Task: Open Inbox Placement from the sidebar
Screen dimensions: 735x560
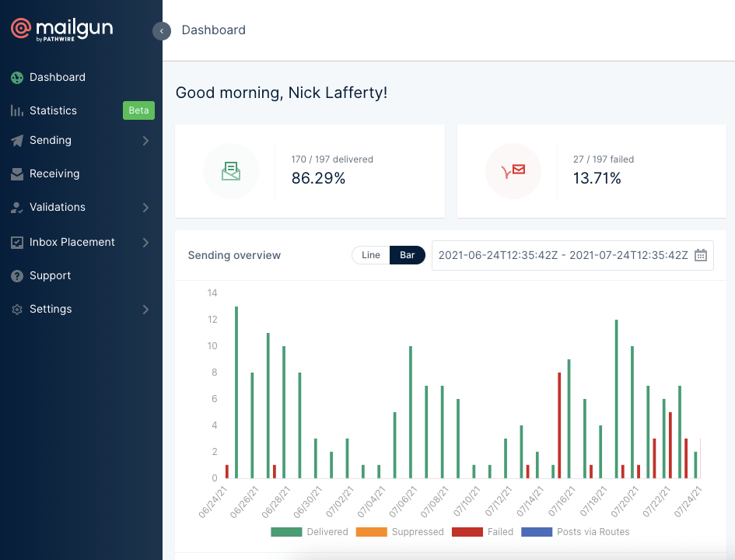Action: click(16, 242)
